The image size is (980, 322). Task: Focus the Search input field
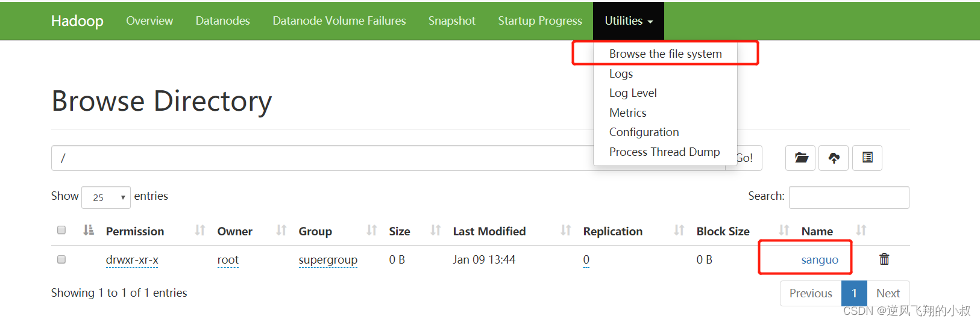click(849, 197)
